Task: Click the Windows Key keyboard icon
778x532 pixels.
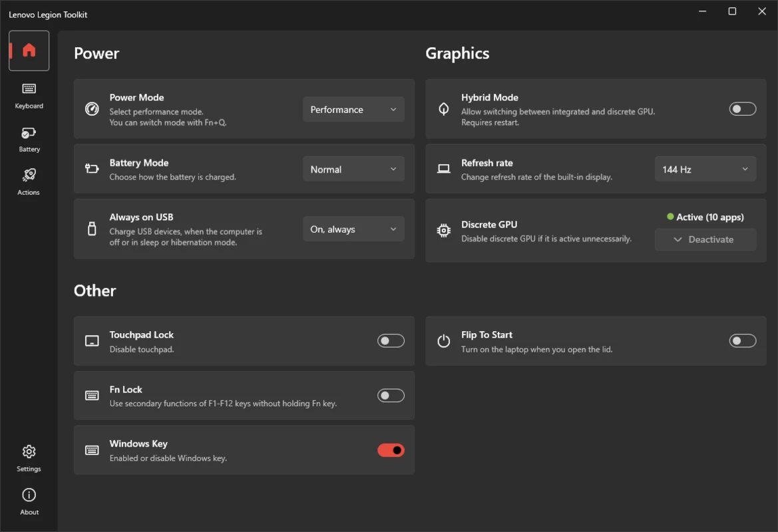Action: point(92,450)
